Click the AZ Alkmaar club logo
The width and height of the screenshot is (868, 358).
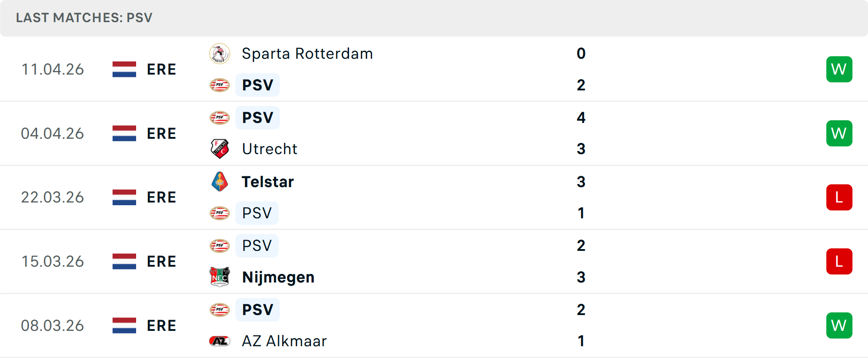click(x=220, y=341)
